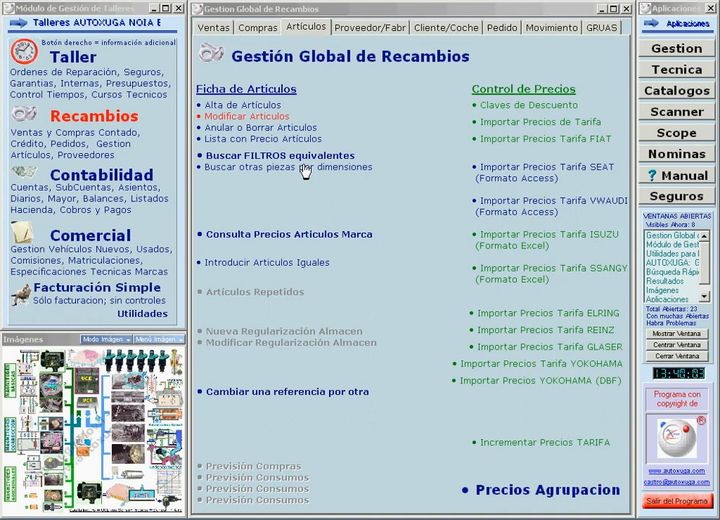Screen dimensions: 720x520
Task: Click the Seguros button
Action: (x=676, y=196)
